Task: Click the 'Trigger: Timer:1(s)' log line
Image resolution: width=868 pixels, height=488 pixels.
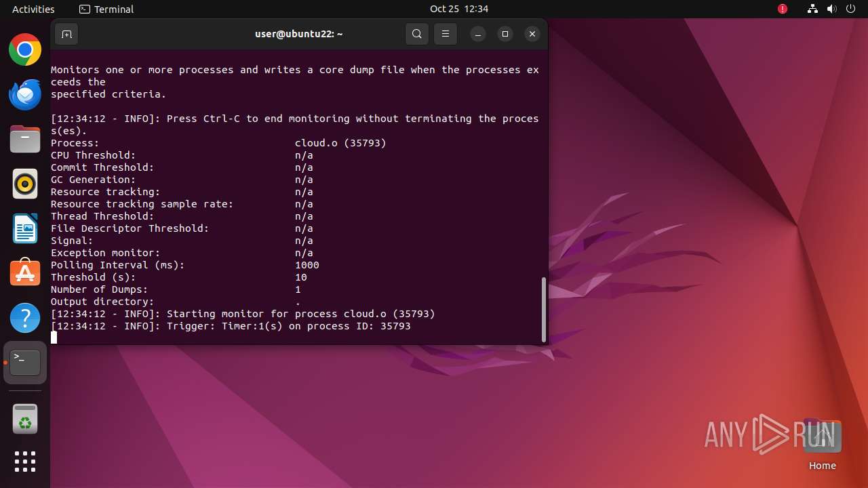Action: tap(231, 326)
